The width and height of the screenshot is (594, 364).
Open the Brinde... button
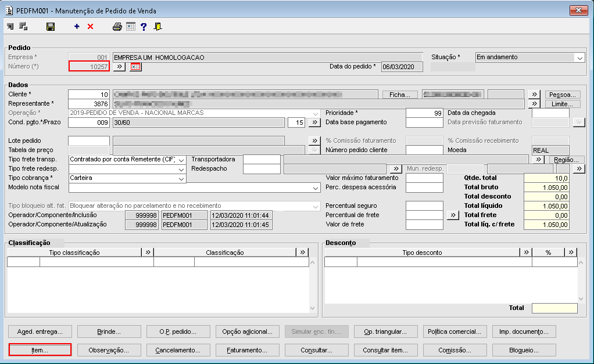pos(109,331)
